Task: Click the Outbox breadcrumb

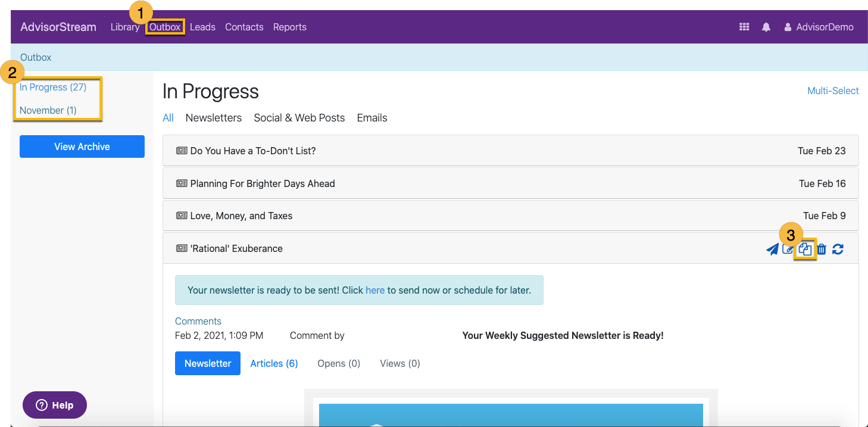Action: (36, 57)
